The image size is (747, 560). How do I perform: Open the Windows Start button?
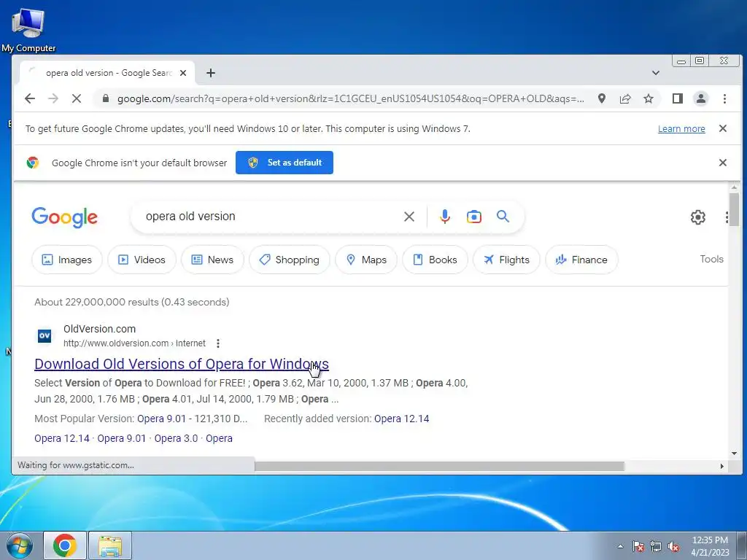[18, 545]
